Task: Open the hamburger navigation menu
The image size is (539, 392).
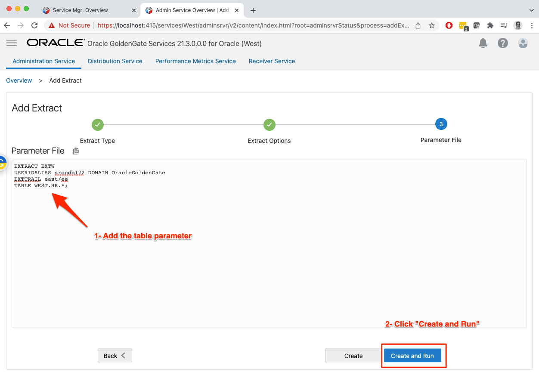Action: pyautogui.click(x=12, y=43)
